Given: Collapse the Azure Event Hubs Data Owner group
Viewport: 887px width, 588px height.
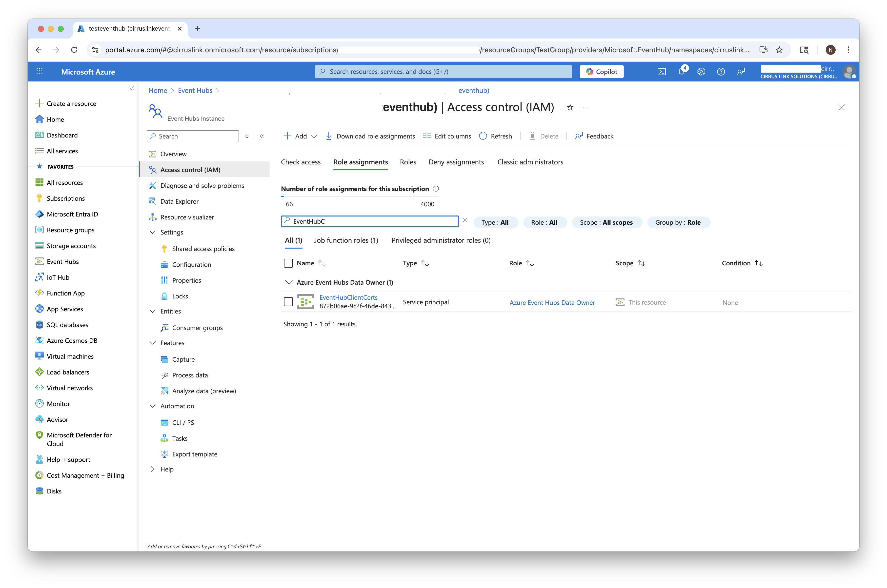Looking at the screenshot, I should tap(288, 282).
